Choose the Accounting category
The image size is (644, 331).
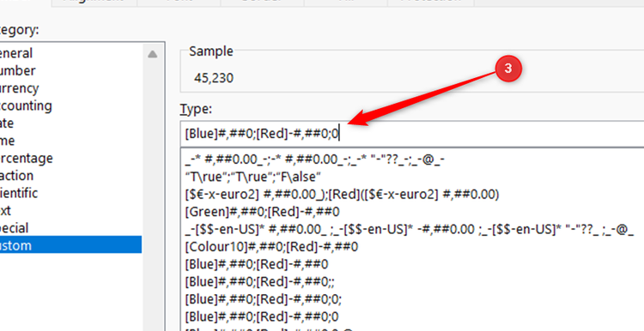70,105
